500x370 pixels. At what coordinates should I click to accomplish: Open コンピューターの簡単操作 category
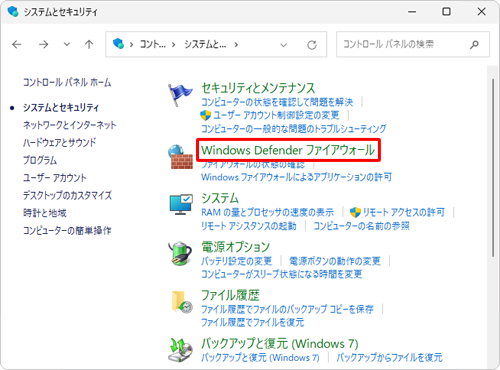coord(67,230)
